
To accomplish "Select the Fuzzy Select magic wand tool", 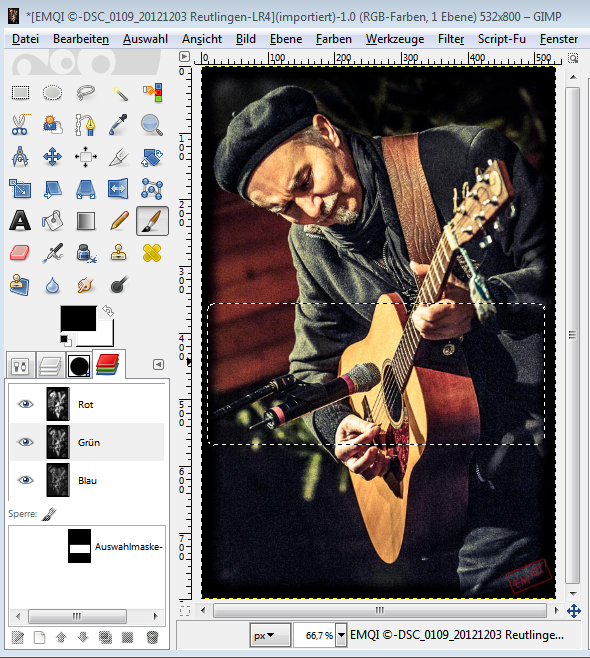I will pyautogui.click(x=119, y=93).
